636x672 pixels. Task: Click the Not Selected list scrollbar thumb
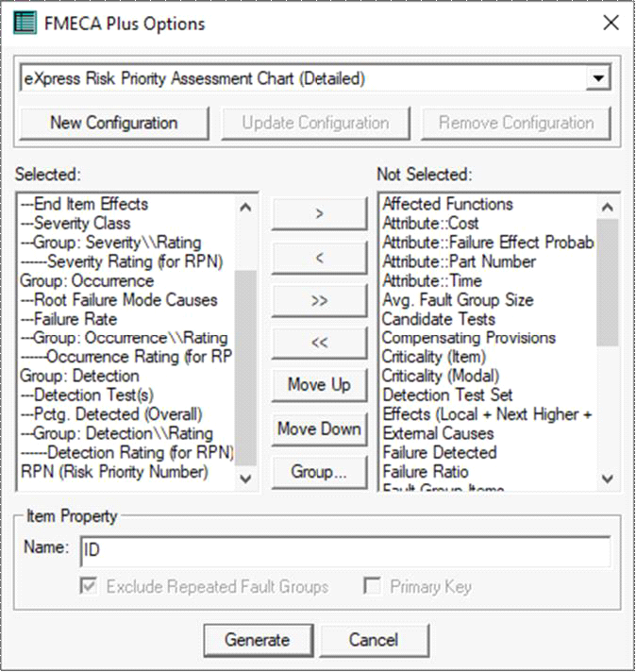(608, 282)
